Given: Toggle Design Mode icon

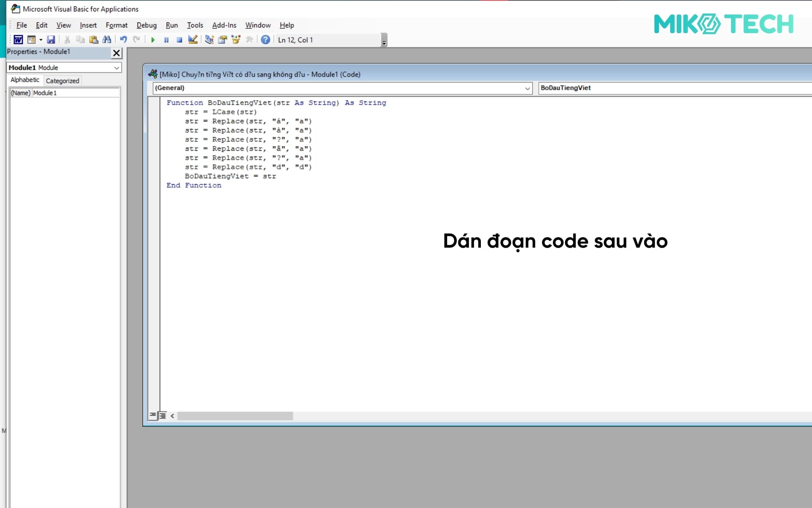Looking at the screenshot, I should (x=193, y=40).
